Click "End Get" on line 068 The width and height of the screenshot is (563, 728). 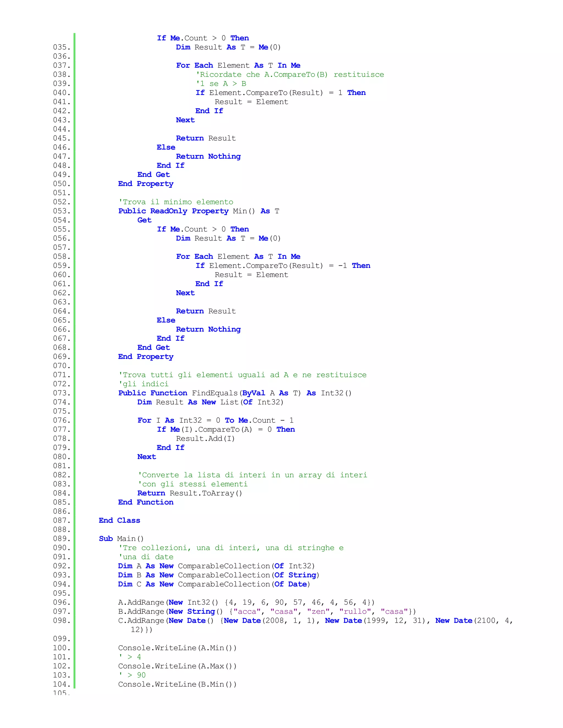pyautogui.click(x=153, y=348)
